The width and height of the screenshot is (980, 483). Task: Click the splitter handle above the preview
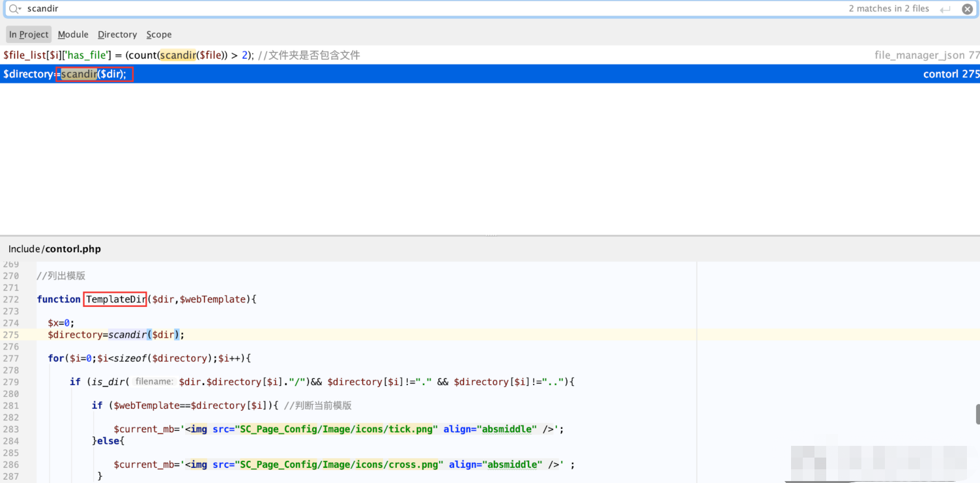point(490,235)
